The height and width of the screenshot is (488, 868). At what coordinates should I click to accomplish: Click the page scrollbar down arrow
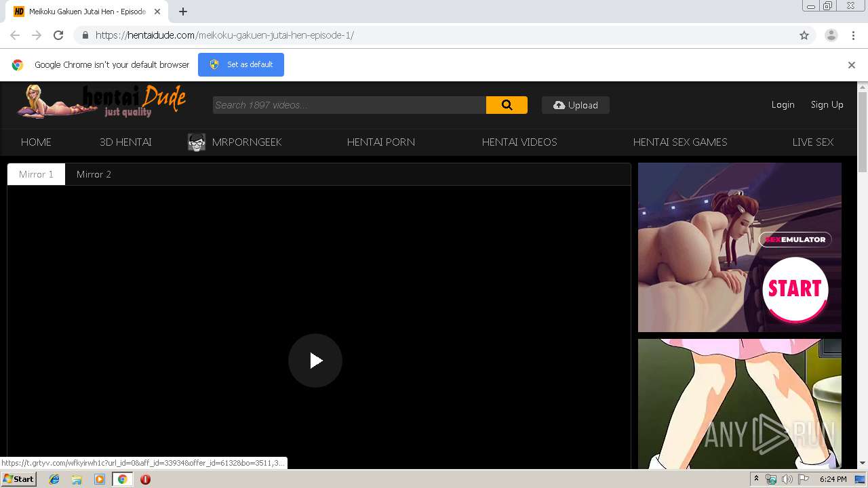point(863,464)
